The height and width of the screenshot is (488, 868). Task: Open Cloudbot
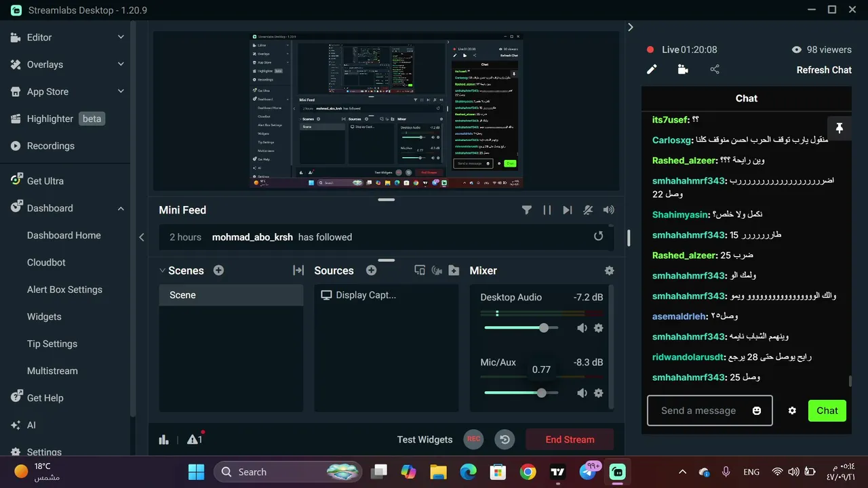tap(46, 262)
